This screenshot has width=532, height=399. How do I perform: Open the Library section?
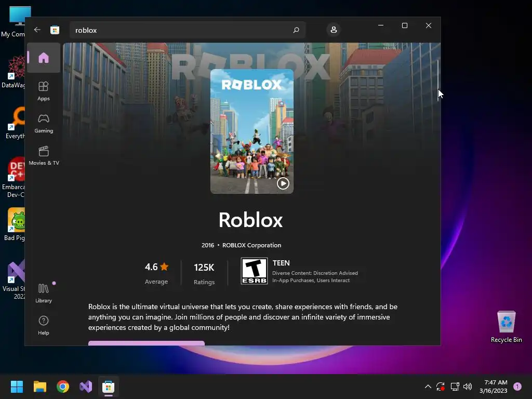click(44, 293)
